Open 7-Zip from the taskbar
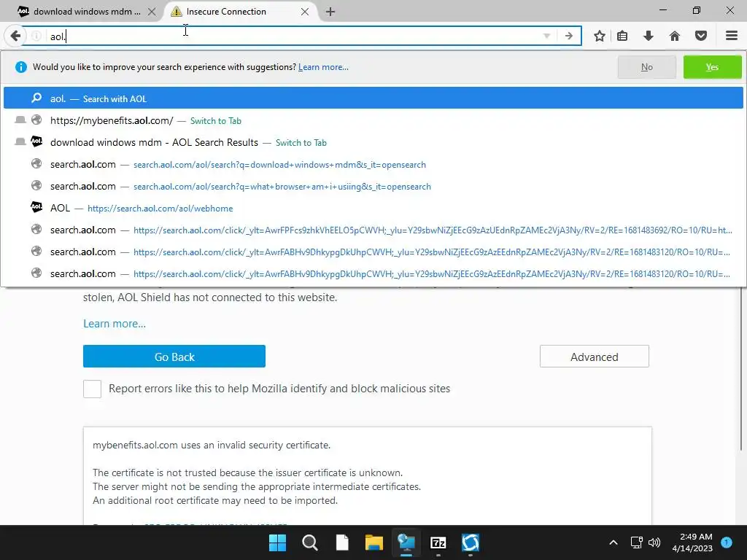 [x=438, y=542]
